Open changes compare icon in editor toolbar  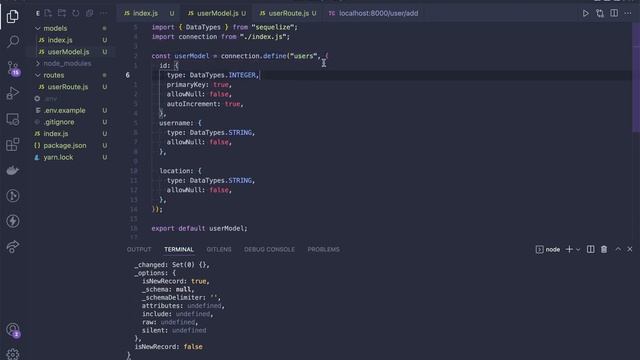[600, 13]
